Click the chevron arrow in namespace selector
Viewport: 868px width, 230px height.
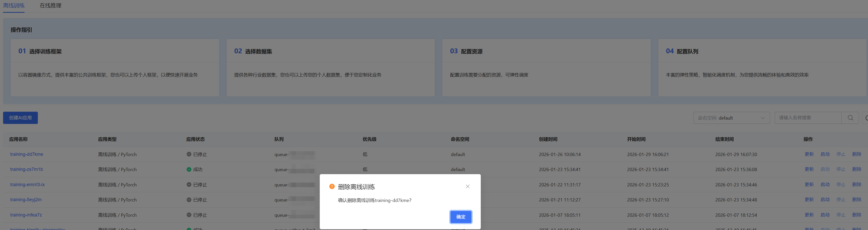[762, 118]
